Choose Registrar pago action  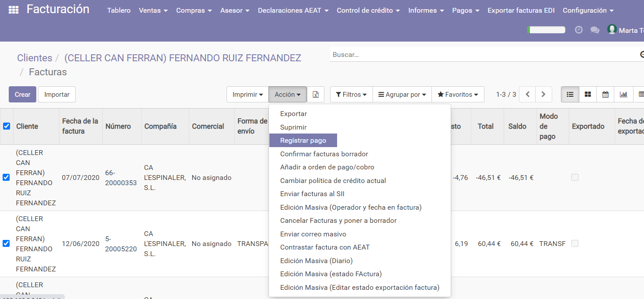click(x=303, y=141)
